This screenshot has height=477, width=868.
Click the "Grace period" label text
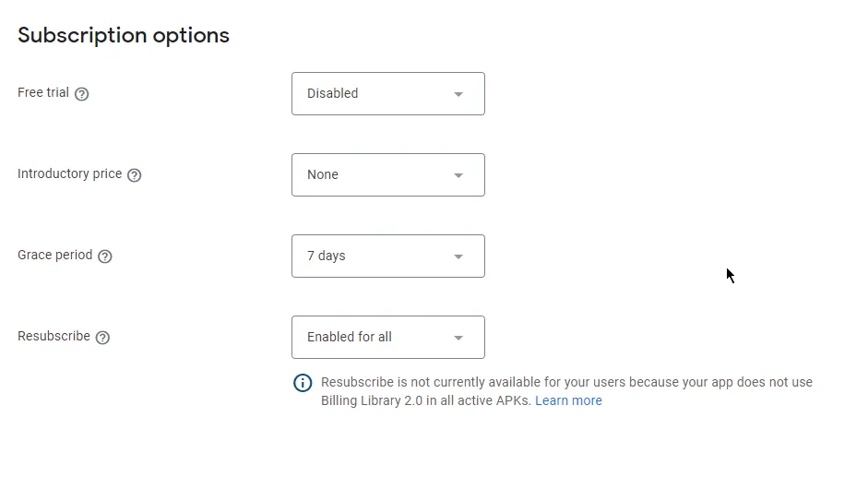tap(54, 256)
